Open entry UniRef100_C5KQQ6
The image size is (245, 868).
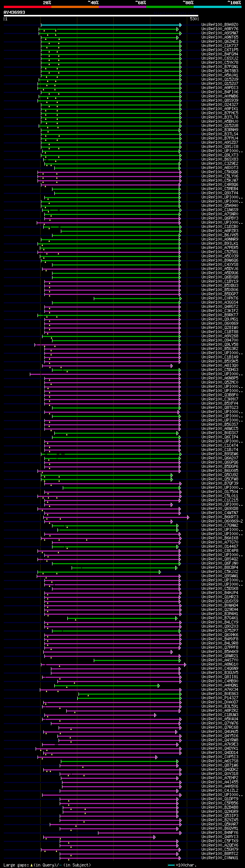tap(220, 172)
